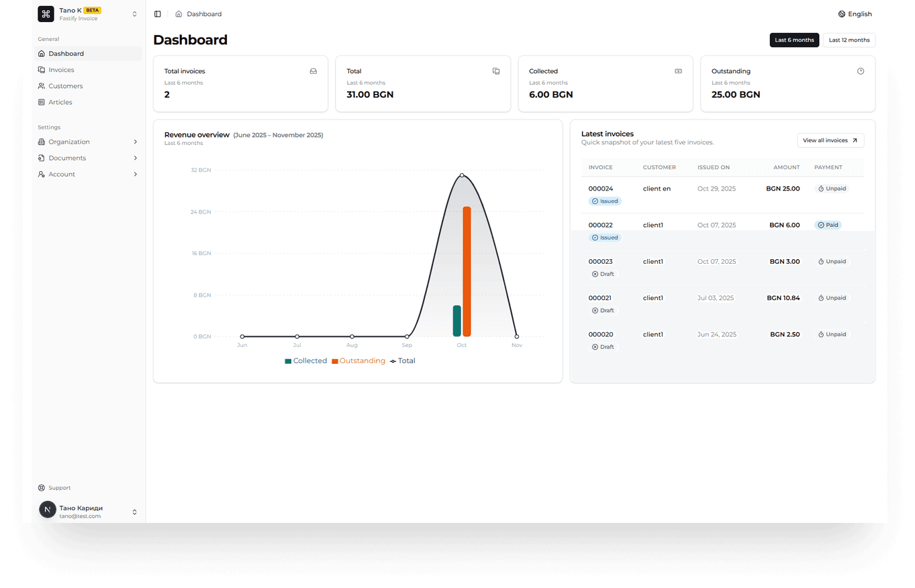This screenshot has width=915, height=588.
Task: Click the user avatar for Тано Кариди
Action: (48, 509)
